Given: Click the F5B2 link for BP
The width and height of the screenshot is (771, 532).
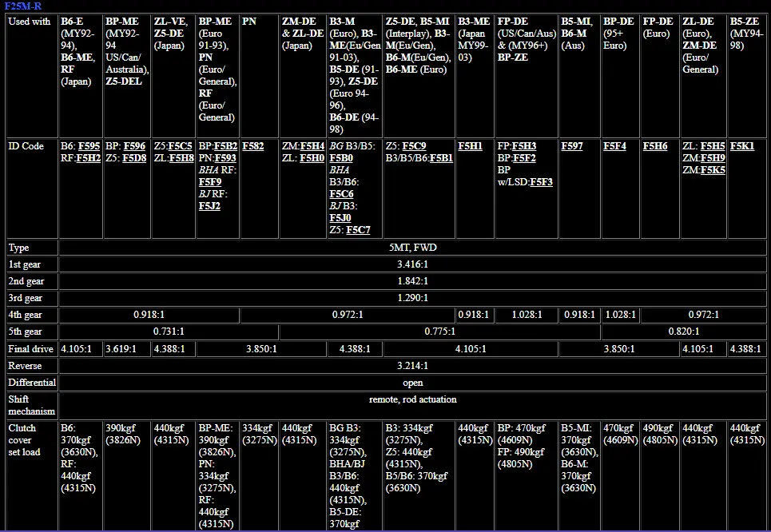Looking at the screenshot, I should coord(225,146).
